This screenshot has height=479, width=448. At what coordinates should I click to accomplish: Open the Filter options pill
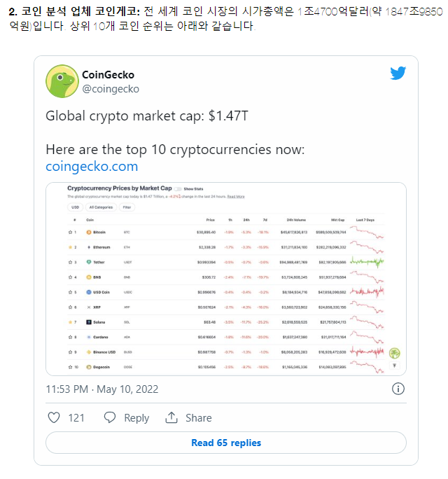tap(127, 207)
